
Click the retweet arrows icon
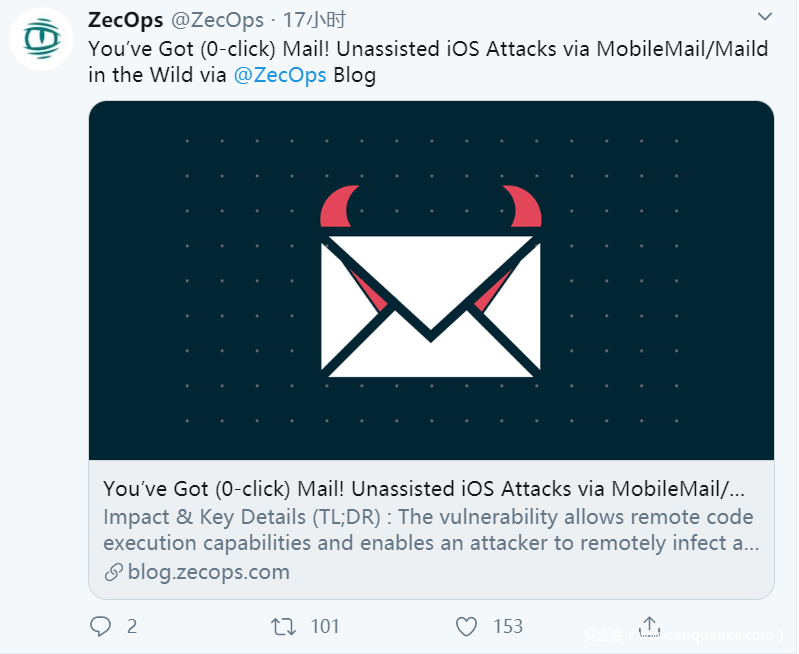click(x=284, y=627)
